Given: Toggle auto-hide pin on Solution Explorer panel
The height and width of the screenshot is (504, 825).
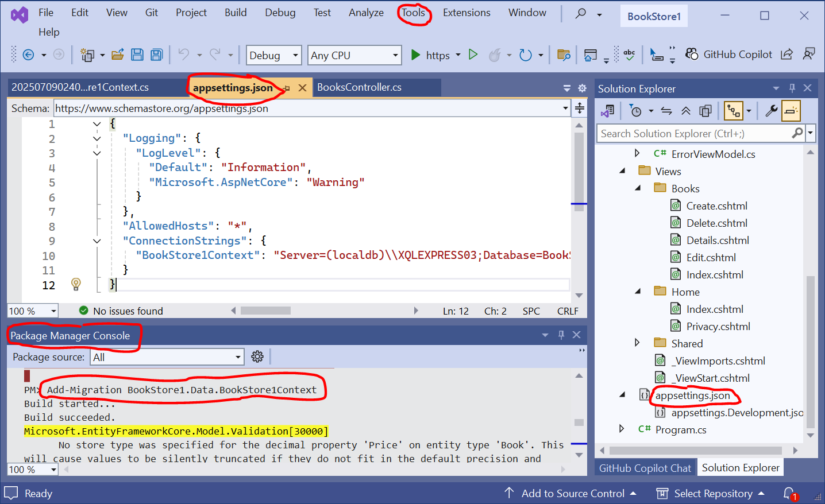Looking at the screenshot, I should pyautogui.click(x=792, y=88).
